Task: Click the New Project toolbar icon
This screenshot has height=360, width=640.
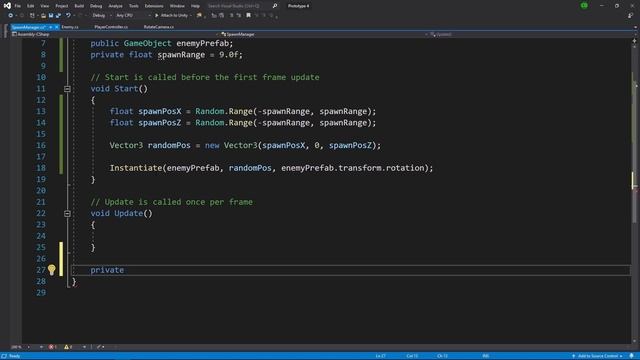Action: [32, 16]
